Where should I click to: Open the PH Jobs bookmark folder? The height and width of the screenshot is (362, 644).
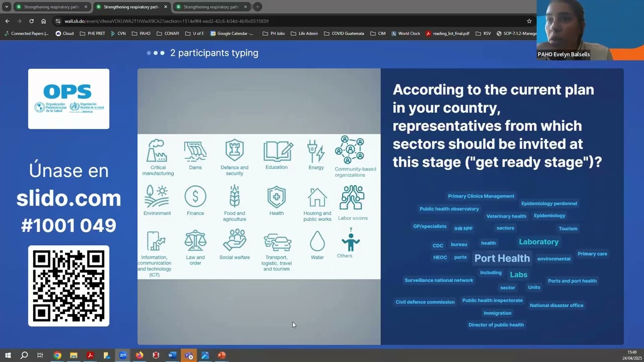pos(274,34)
